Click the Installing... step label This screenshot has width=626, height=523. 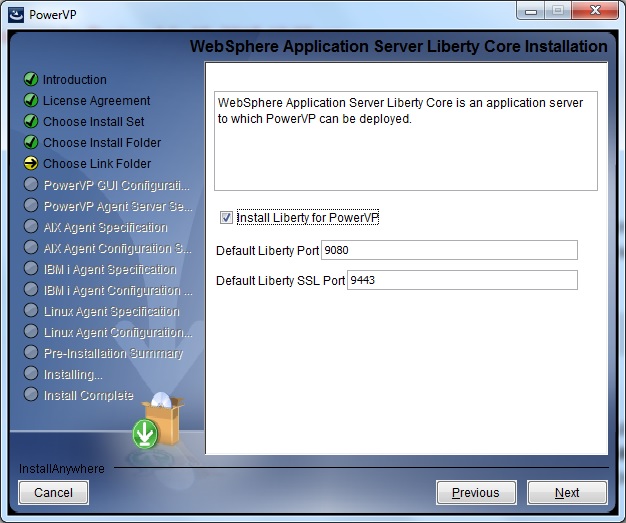(73, 374)
